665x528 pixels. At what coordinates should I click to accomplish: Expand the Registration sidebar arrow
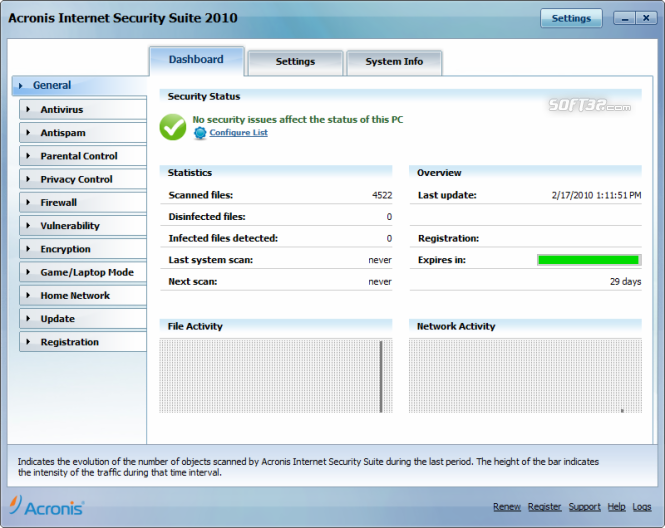point(28,342)
